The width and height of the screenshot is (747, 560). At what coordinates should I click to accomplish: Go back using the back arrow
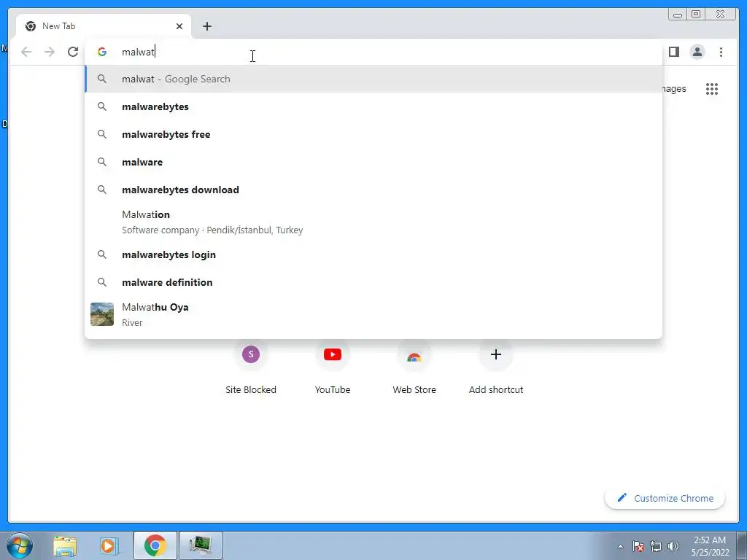coord(26,52)
